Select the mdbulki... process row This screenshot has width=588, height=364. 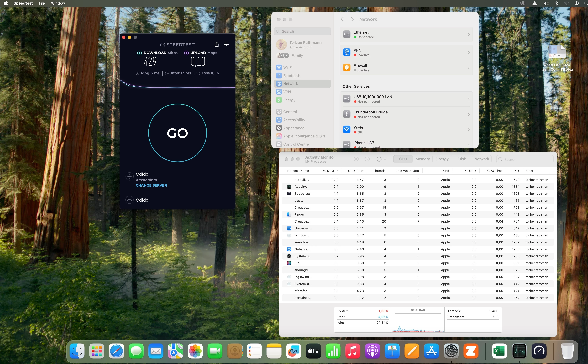(x=418, y=180)
